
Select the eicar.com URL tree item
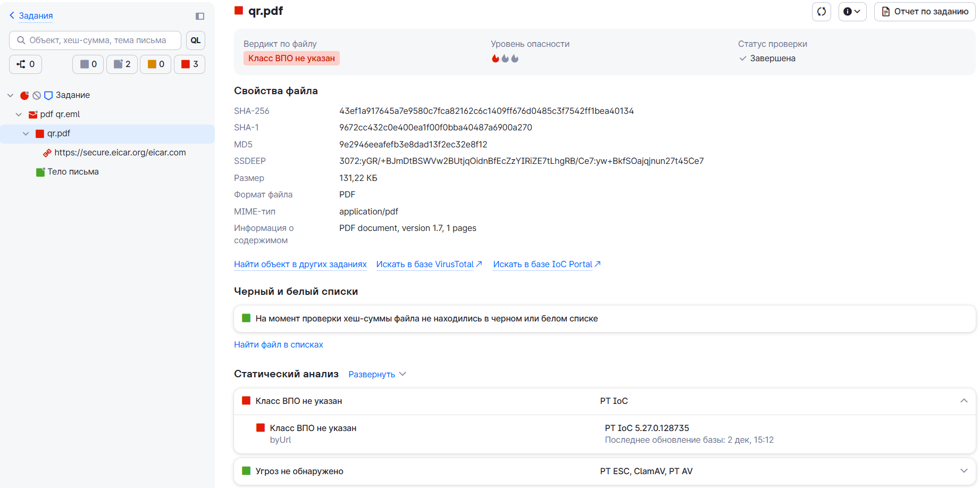pos(120,153)
